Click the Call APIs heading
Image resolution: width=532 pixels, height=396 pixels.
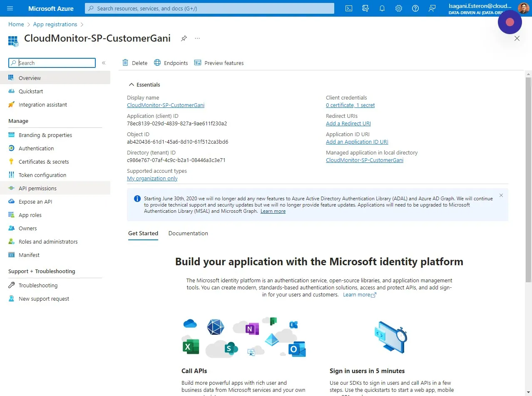(194, 371)
